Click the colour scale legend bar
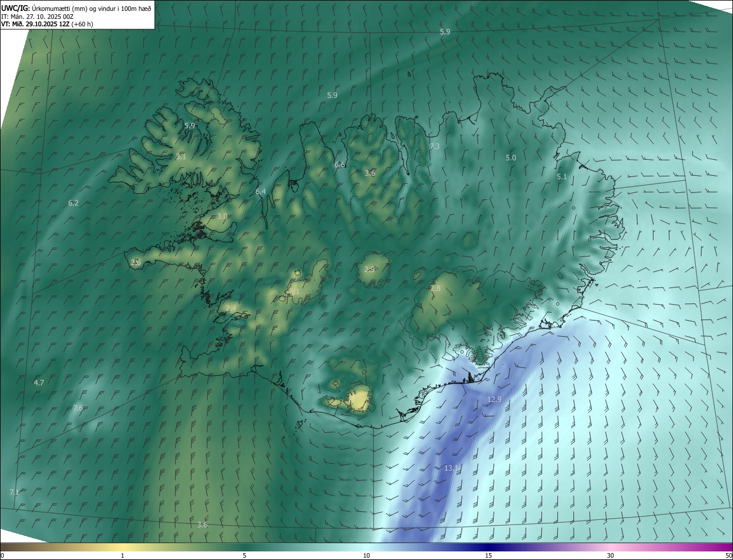This screenshot has width=733, height=560. pyautogui.click(x=366, y=547)
